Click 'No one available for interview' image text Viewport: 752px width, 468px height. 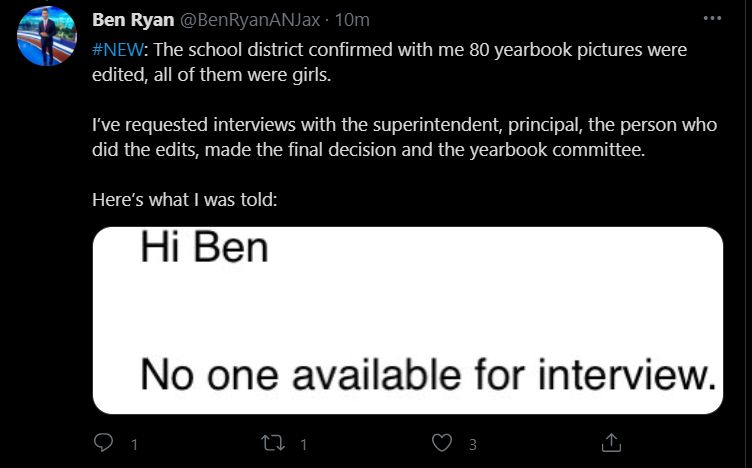point(428,374)
